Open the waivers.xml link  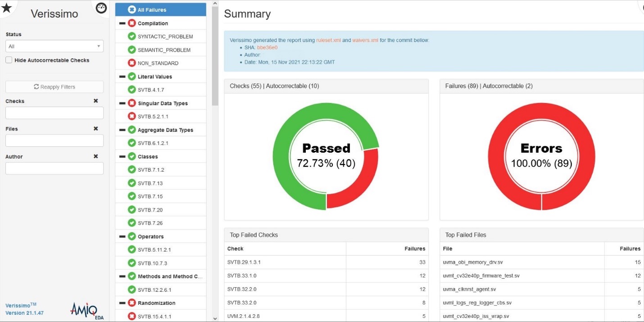[365, 40]
